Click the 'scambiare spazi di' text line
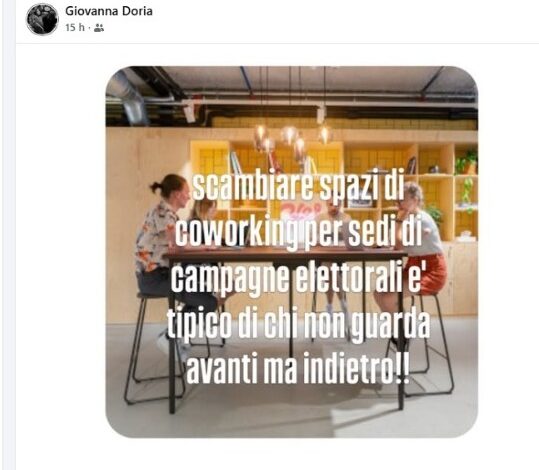 tap(298, 187)
